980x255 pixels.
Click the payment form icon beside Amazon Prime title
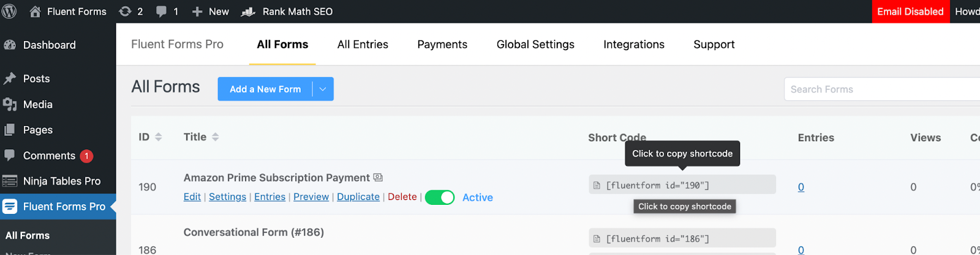378,177
